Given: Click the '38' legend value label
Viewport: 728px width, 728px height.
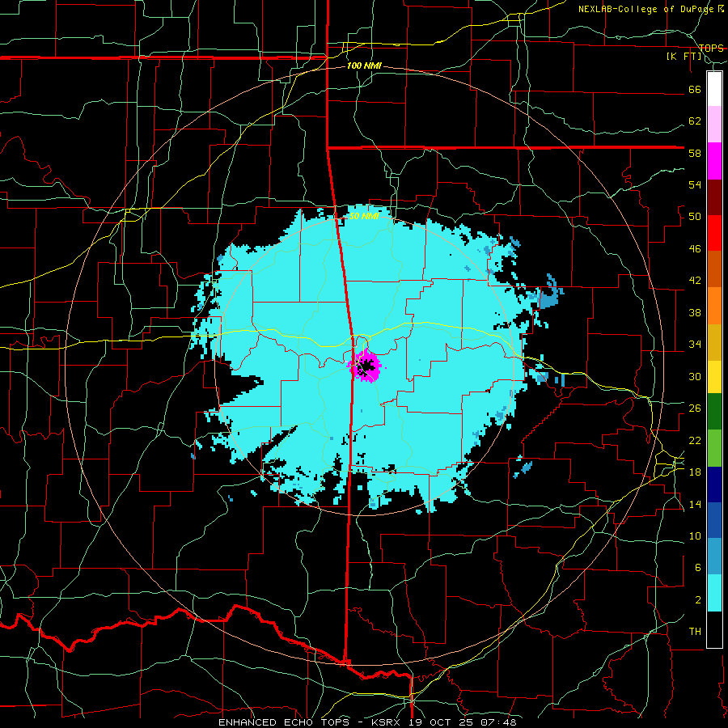Looking at the screenshot, I should (x=695, y=312).
